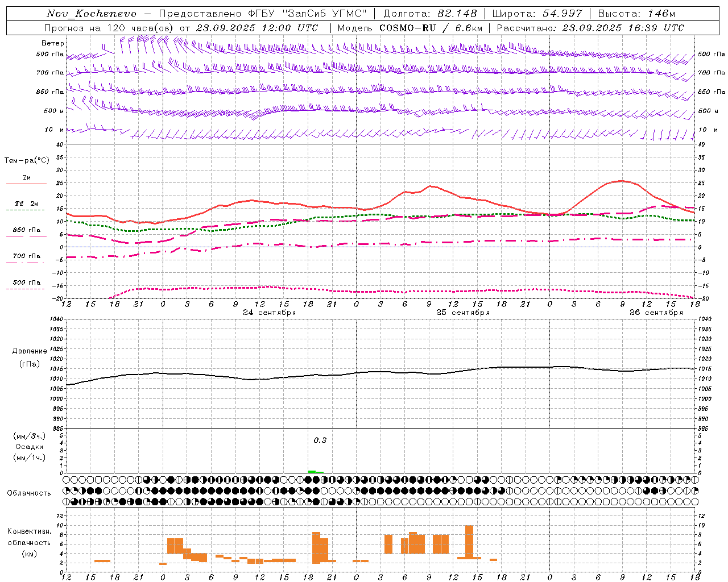Click the 'Тем-ра(°C)' temperature panel label
This screenshot has width=728, height=582.
[27, 161]
